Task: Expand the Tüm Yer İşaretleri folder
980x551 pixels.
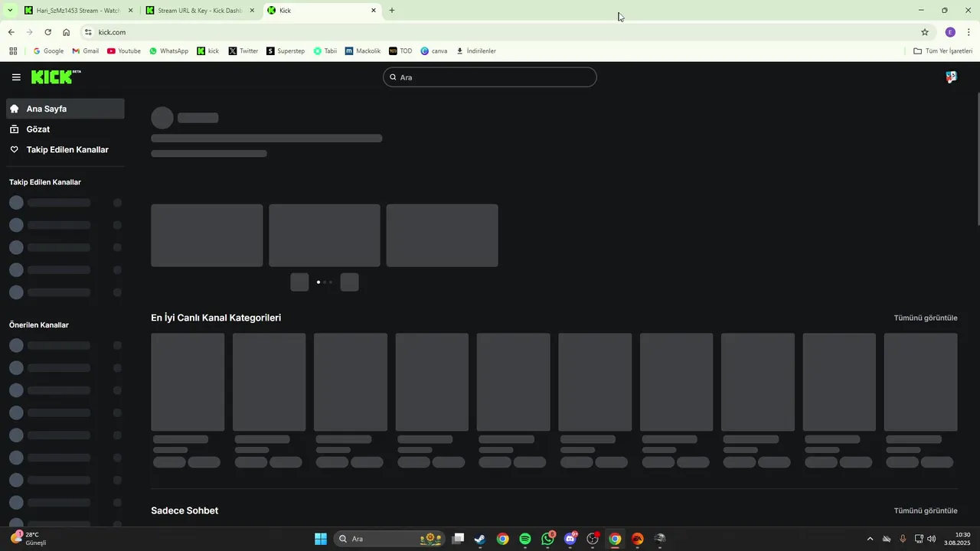Action: tap(943, 51)
